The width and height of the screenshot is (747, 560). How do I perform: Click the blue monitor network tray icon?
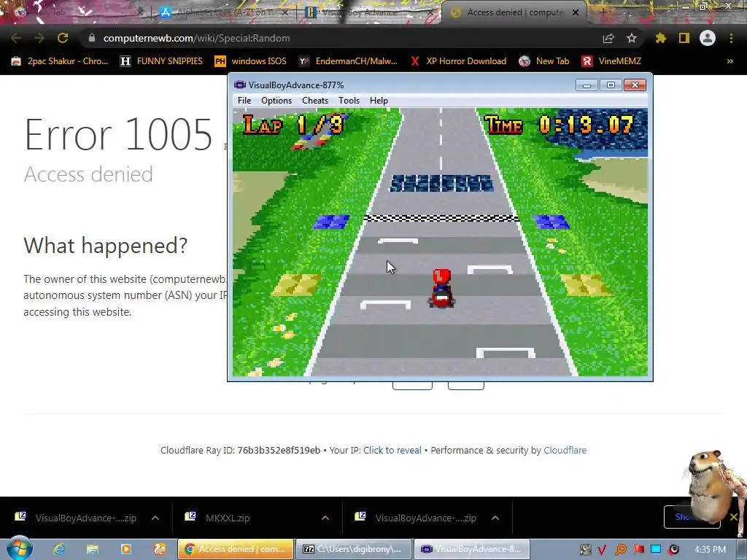(656, 550)
